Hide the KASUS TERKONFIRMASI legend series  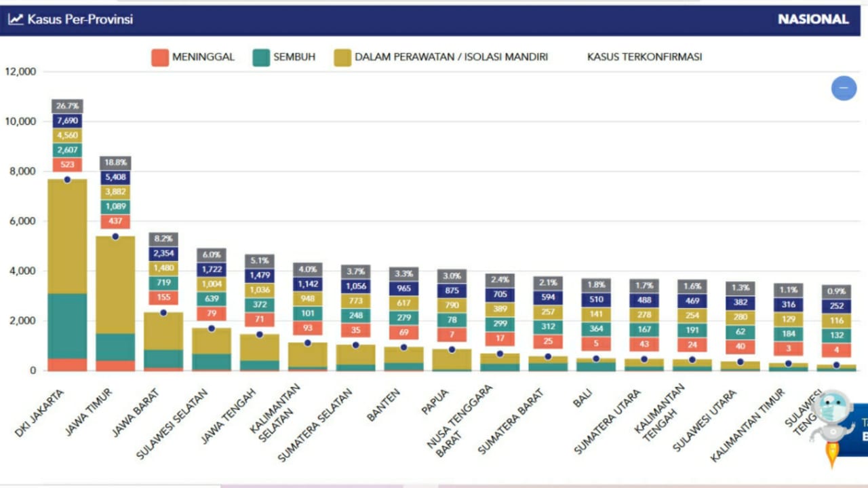point(644,58)
